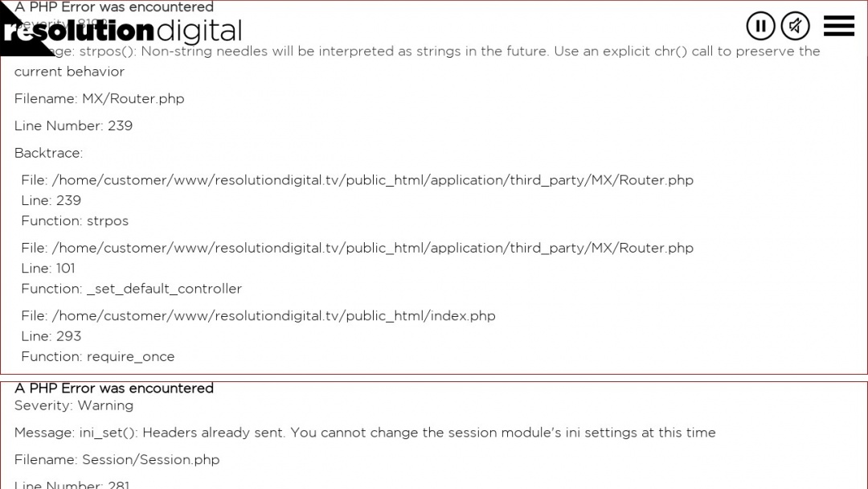Click the 'Function: require_once' line
The width and height of the screenshot is (868, 489).
(x=98, y=356)
